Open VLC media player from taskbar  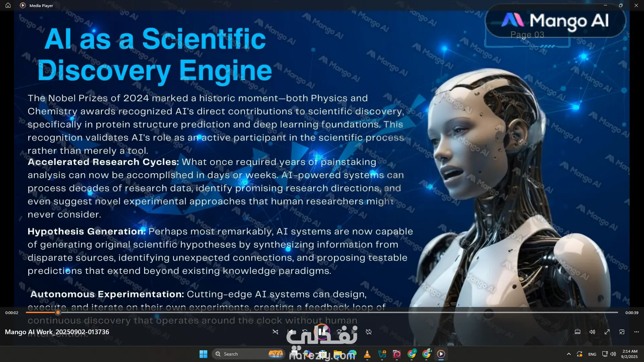click(x=367, y=354)
